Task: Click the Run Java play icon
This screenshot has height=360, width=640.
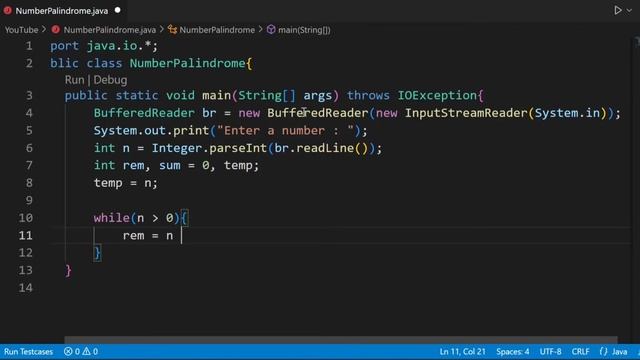Action: coord(618,10)
